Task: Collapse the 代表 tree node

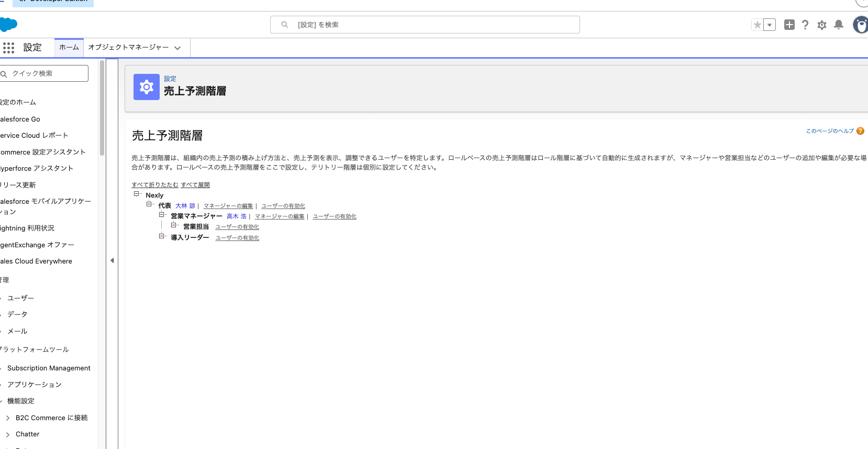Action: (x=149, y=204)
